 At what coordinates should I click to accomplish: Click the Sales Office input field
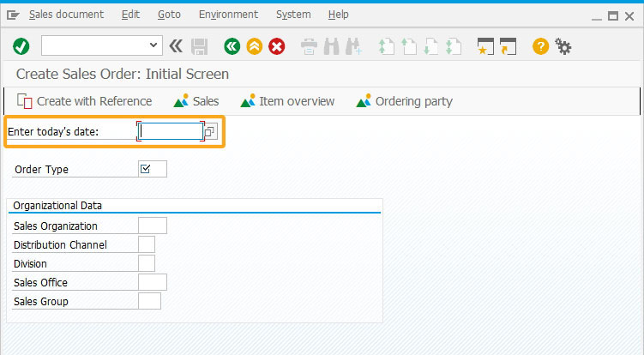(153, 282)
